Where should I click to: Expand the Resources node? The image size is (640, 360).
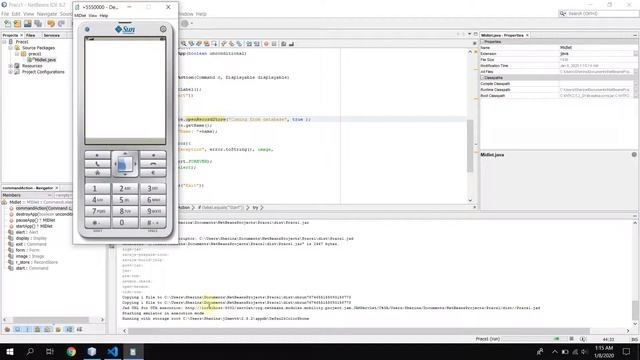tap(11, 66)
